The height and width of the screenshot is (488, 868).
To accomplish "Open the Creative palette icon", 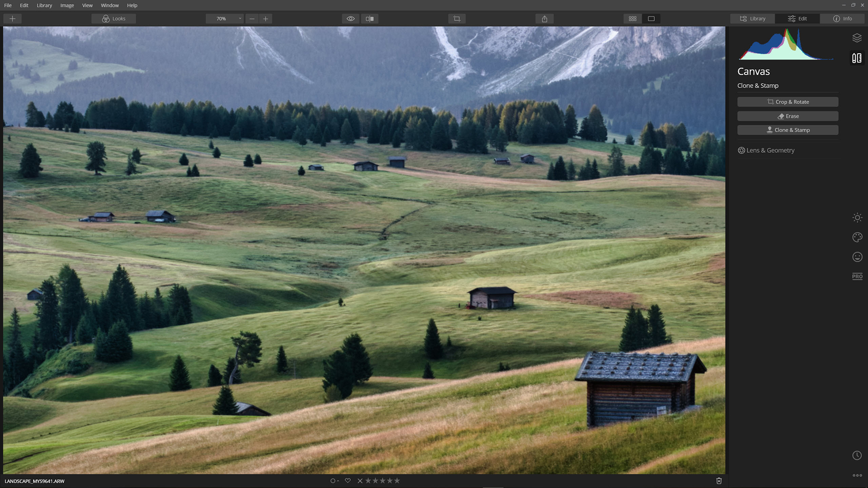I will [x=857, y=237].
